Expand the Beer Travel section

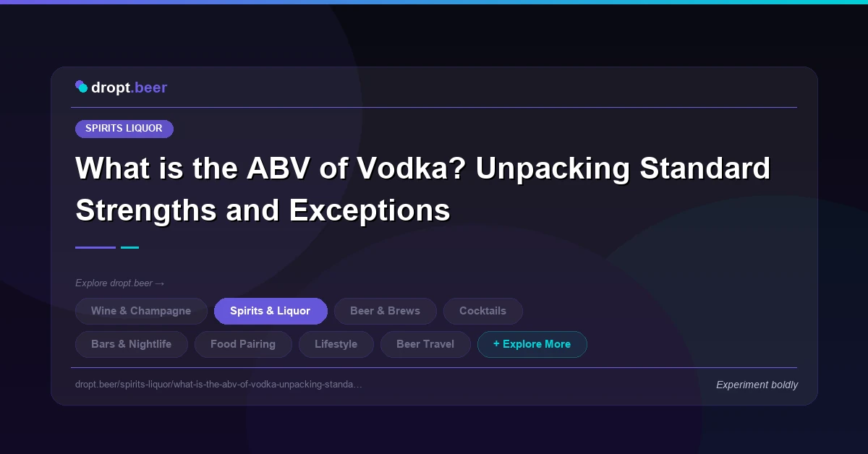click(x=425, y=344)
